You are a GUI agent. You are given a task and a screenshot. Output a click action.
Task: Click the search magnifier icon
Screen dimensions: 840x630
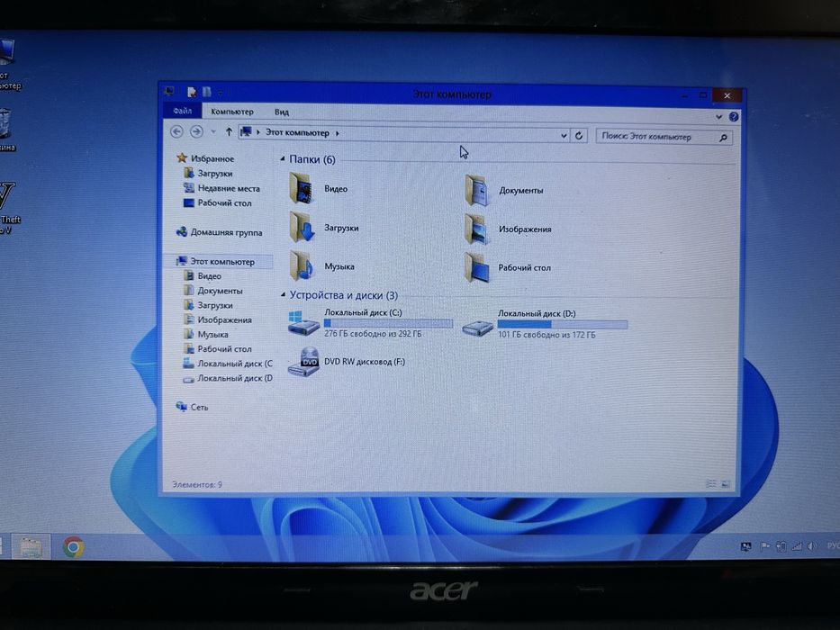pos(723,138)
